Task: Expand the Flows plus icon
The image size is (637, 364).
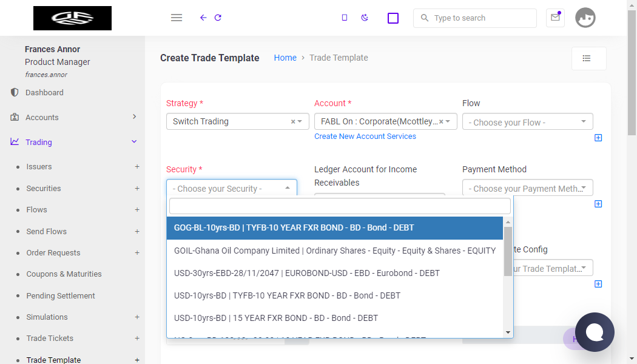Action: click(x=137, y=210)
